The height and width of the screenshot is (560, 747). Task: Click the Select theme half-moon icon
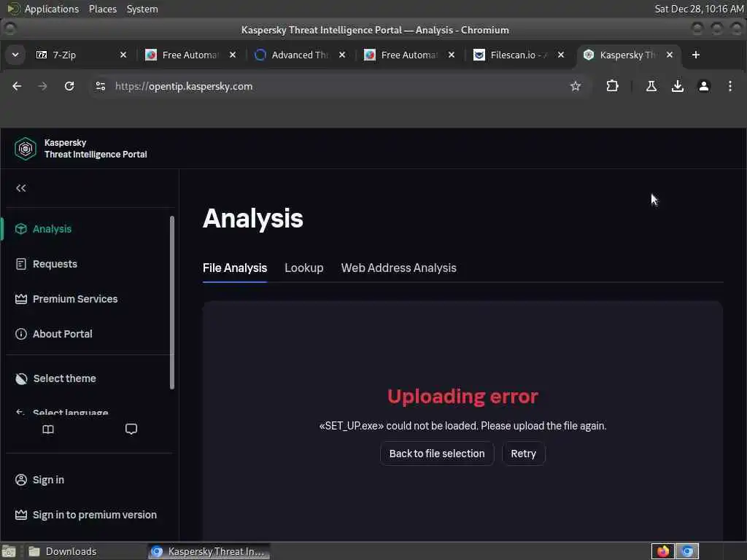21,378
